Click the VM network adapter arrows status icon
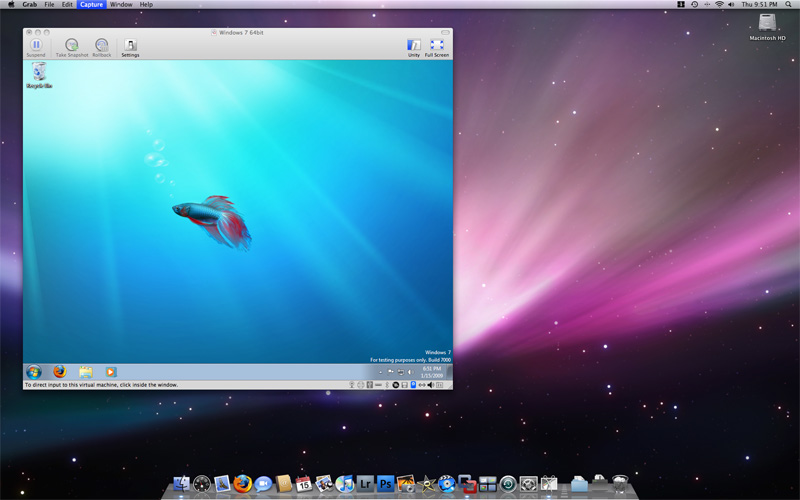 pyautogui.click(x=422, y=385)
